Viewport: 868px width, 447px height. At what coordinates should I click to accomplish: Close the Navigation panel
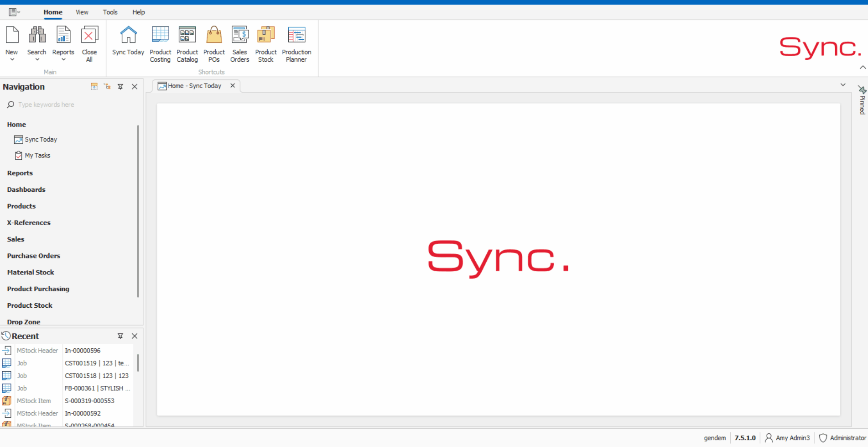click(x=135, y=86)
